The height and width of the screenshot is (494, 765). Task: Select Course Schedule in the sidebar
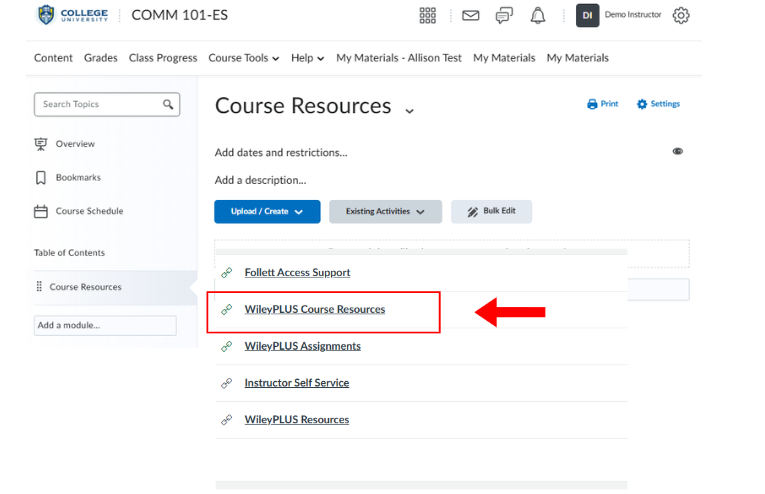click(89, 211)
